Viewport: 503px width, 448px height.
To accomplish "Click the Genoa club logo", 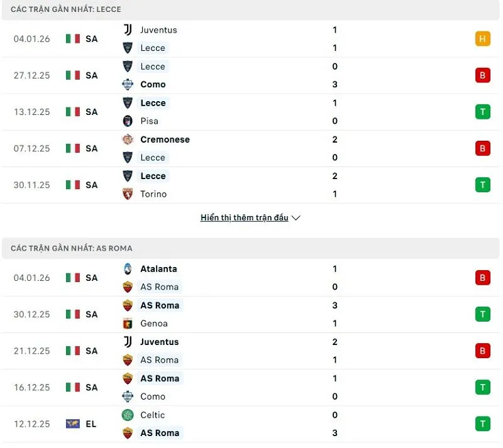I will [x=128, y=324].
